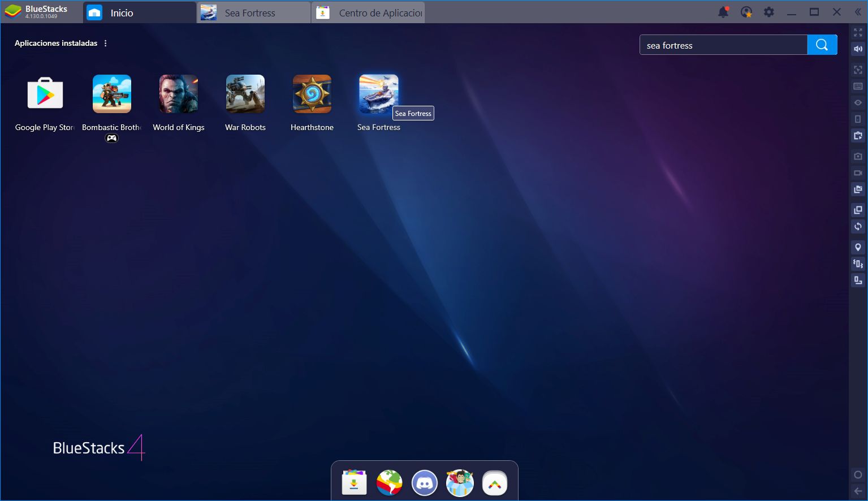
Task: Open installed apps three-dot menu
Action: tap(106, 43)
